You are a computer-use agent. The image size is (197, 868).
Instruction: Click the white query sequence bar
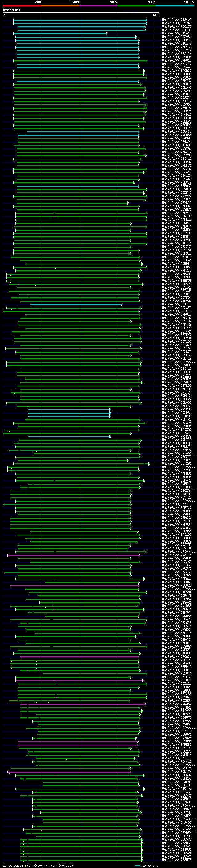pos(81,12)
